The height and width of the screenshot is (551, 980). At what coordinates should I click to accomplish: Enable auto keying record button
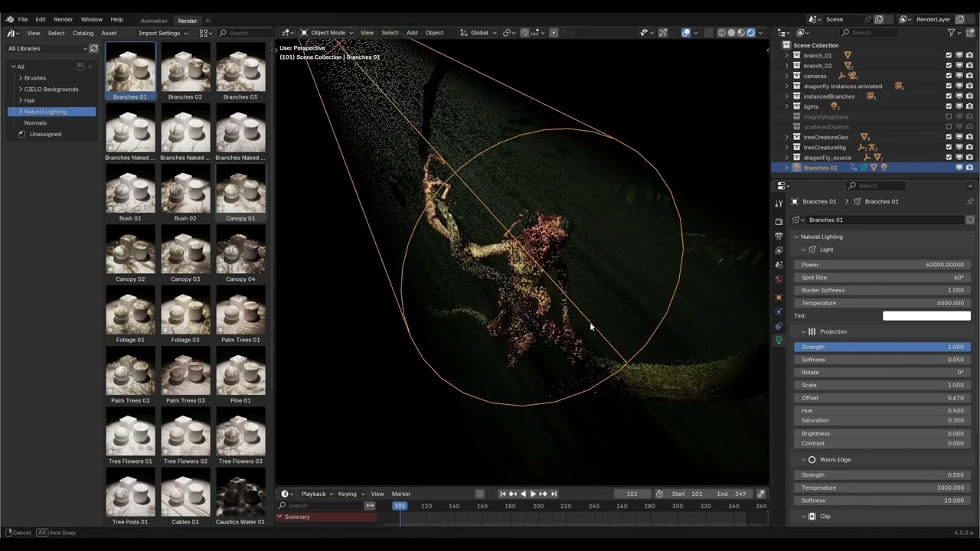pyautogui.click(x=480, y=494)
